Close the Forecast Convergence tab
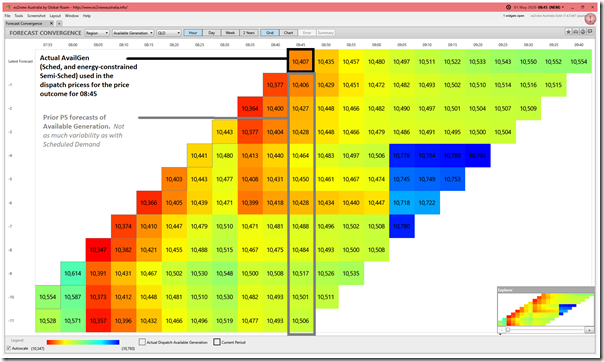Image resolution: width=604 pixels, height=362 pixels. click(x=51, y=23)
